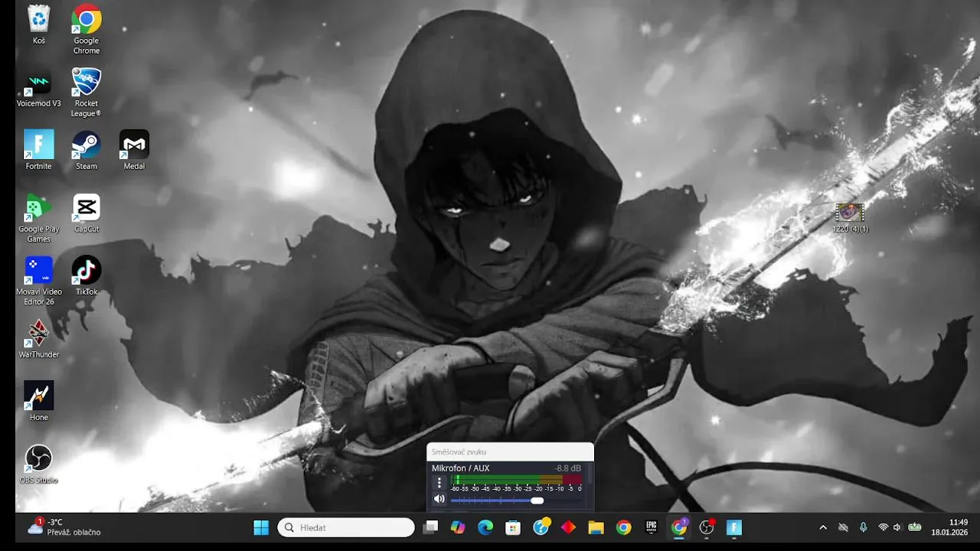Image resolution: width=980 pixels, height=551 pixels.
Task: Open the Google Chrome desktop shortcut
Action: click(87, 29)
